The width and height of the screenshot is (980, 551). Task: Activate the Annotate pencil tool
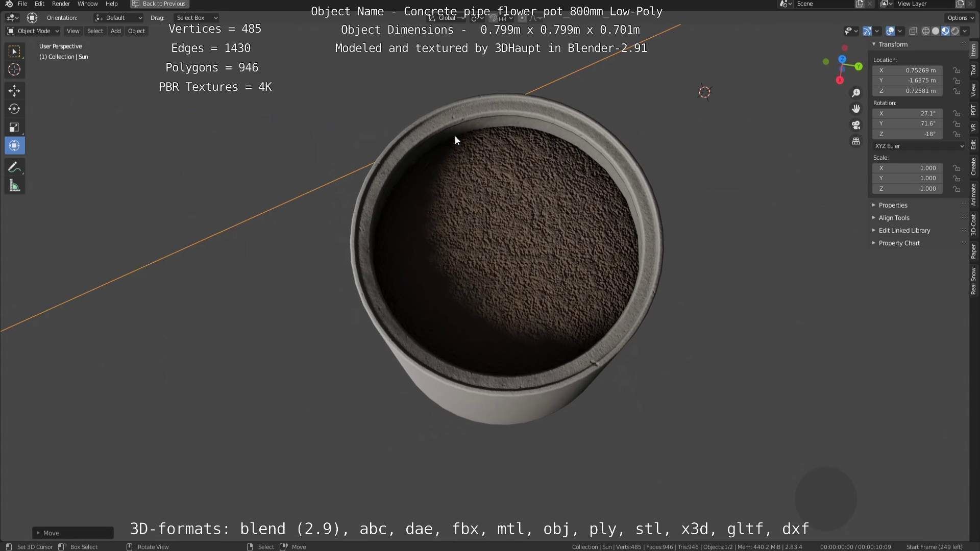[x=14, y=167]
